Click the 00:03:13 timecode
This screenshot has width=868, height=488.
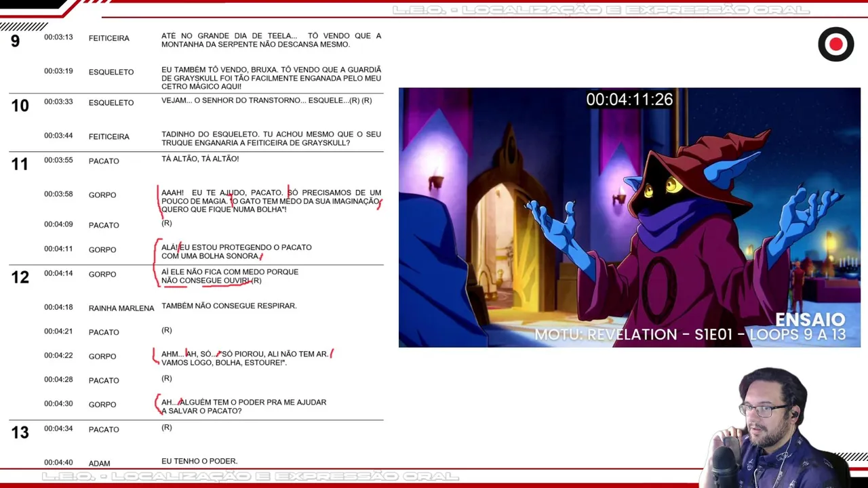point(58,37)
